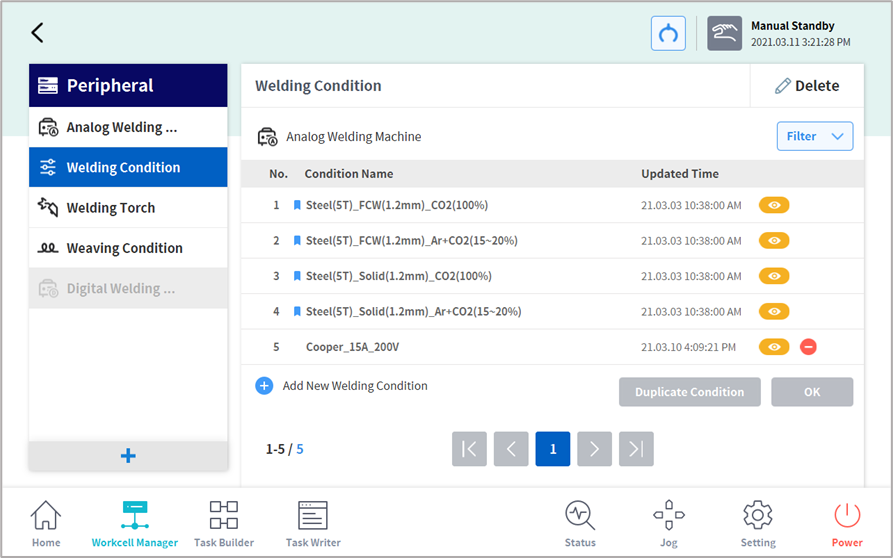Go to Home screen
The image size is (893, 558).
[x=46, y=523]
